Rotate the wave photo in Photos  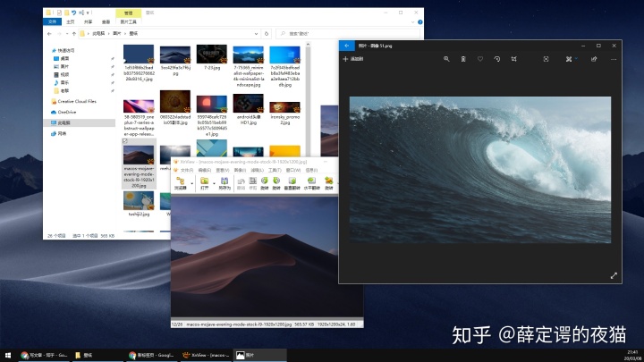click(497, 59)
